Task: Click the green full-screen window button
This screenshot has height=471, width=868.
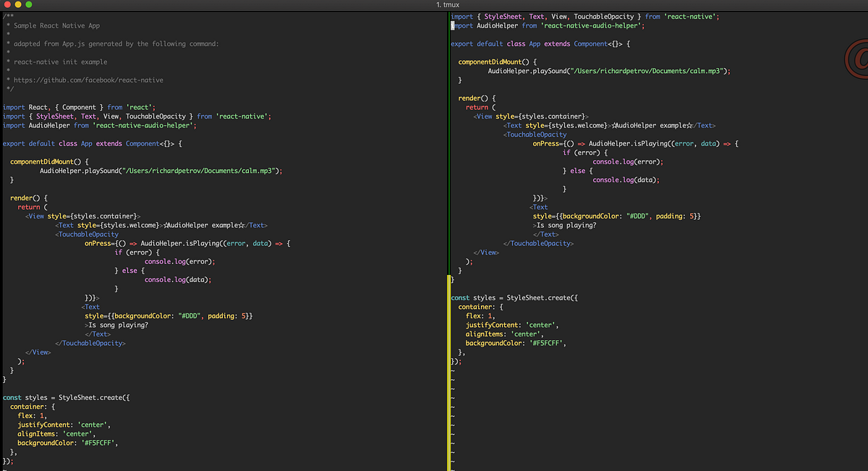Action: 29,4
